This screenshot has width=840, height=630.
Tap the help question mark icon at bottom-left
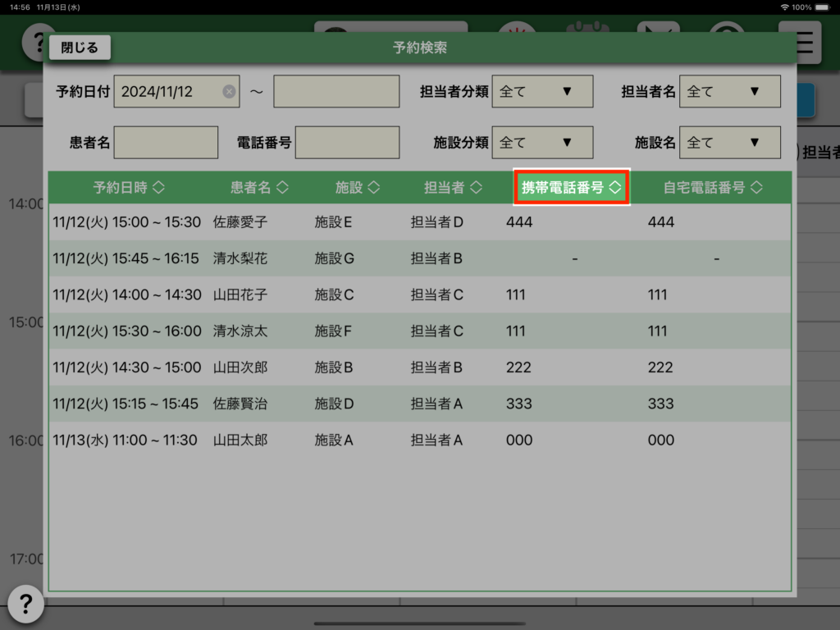(x=25, y=604)
